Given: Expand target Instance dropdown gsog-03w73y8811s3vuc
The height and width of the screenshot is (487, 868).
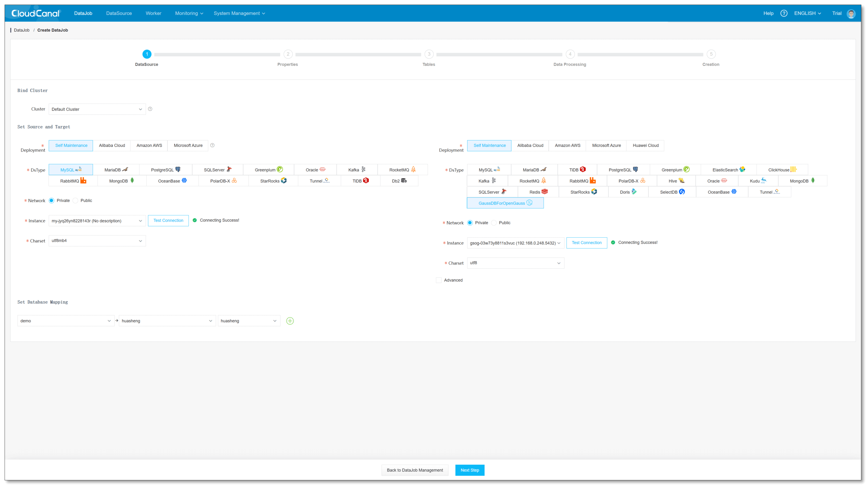Looking at the screenshot, I should pos(515,243).
